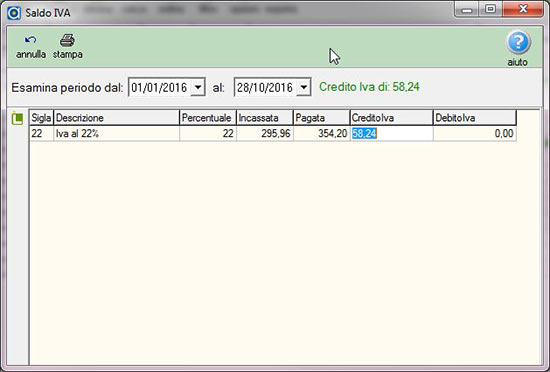The width and height of the screenshot is (550, 372).
Task: Select the Incassata cell 295,96
Action: tap(265, 134)
